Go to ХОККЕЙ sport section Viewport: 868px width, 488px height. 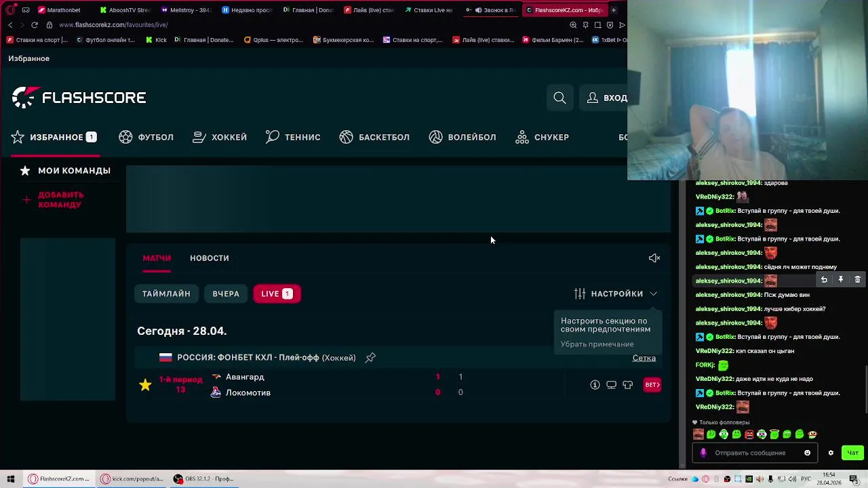point(220,137)
